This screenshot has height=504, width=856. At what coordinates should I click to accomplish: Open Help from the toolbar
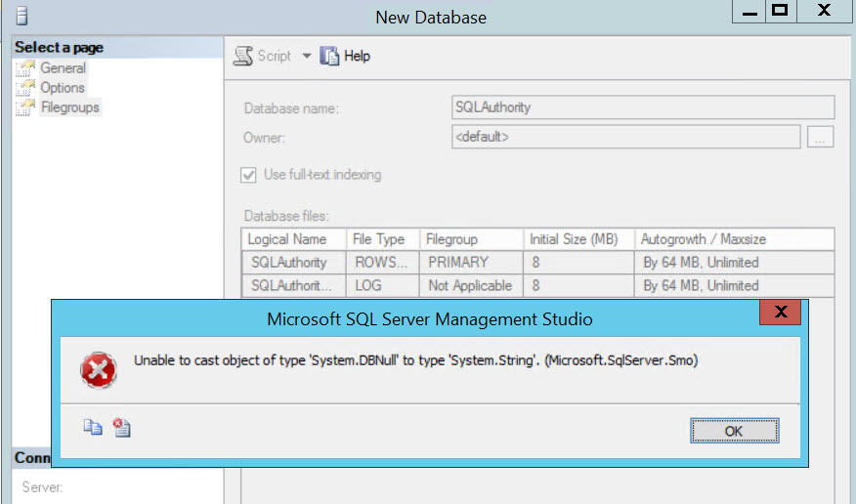[x=345, y=56]
